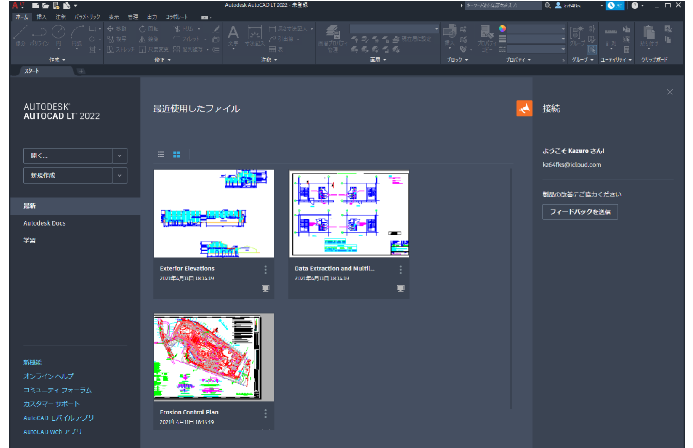
Task: Expand the 新規作成 dropdown arrow
Action: (120, 176)
